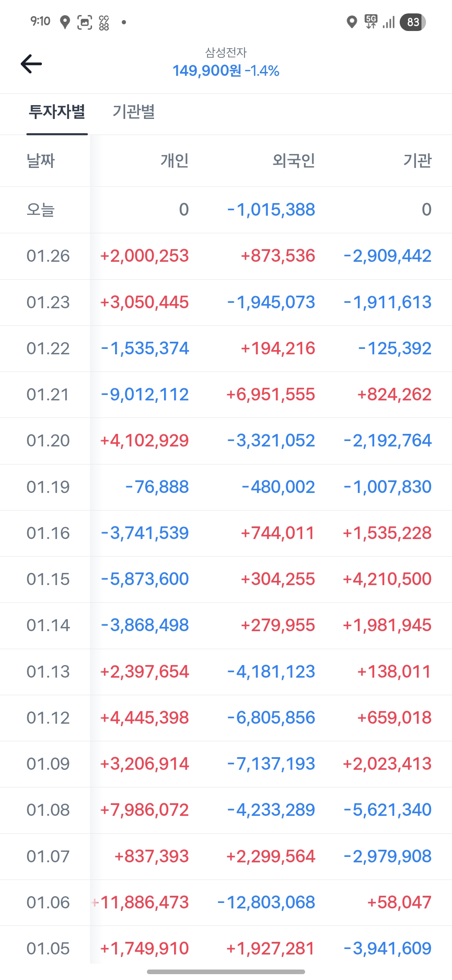Select the 오늘 row foreign value -1,015,388
Image resolution: width=452 pixels, height=980 pixels.
271,210
